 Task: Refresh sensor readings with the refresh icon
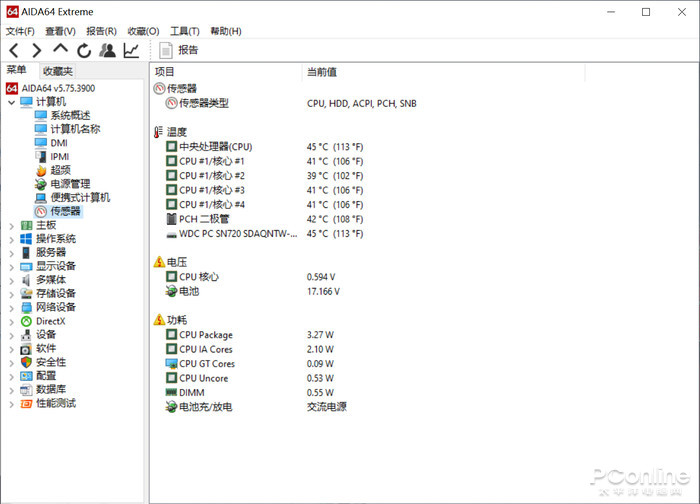coord(83,50)
